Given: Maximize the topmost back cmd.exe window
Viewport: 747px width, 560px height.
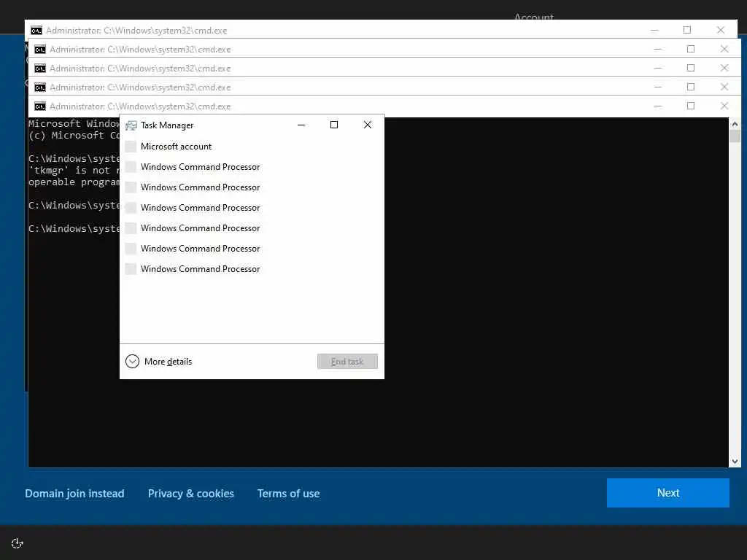Looking at the screenshot, I should pyautogui.click(x=687, y=30).
